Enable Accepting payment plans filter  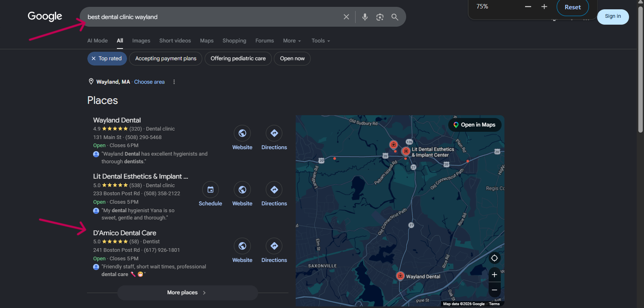point(166,59)
